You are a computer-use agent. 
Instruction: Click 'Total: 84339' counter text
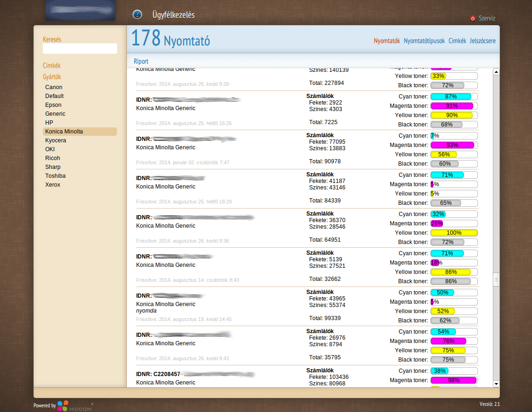click(x=325, y=201)
